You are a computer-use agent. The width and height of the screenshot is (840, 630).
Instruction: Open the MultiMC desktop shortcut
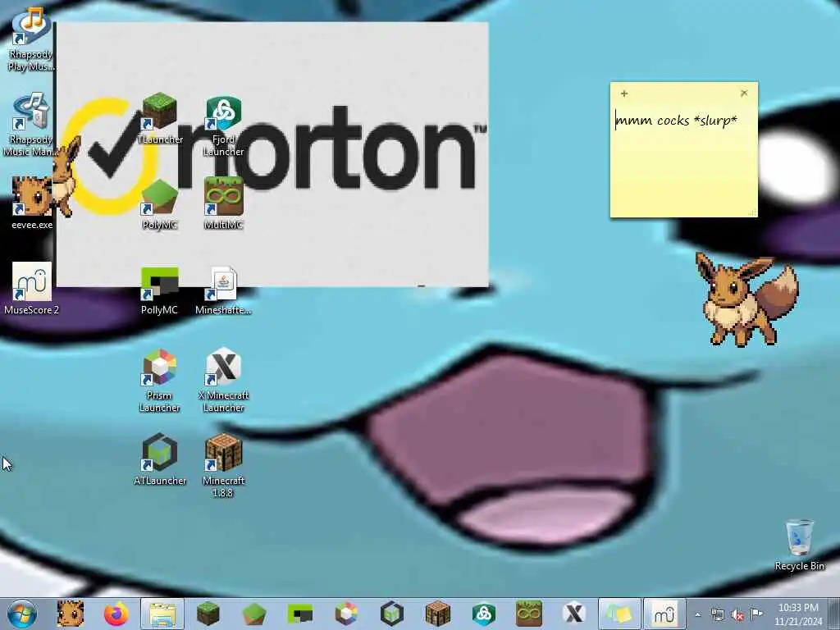coord(223,203)
